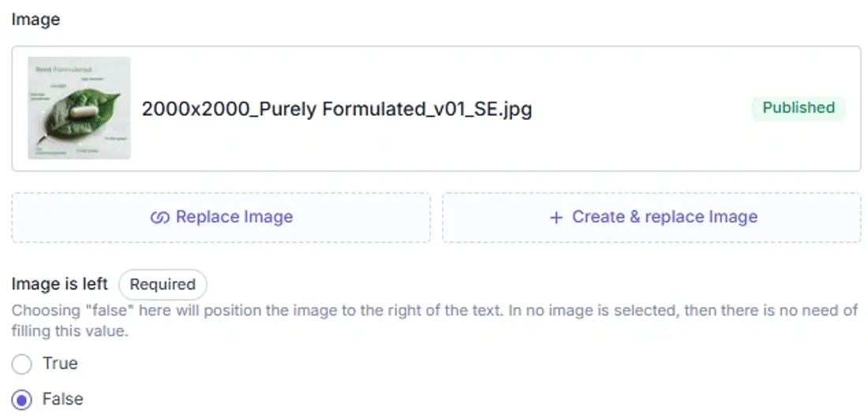Select the True radio button
The width and height of the screenshot is (868, 418).
pos(21,364)
